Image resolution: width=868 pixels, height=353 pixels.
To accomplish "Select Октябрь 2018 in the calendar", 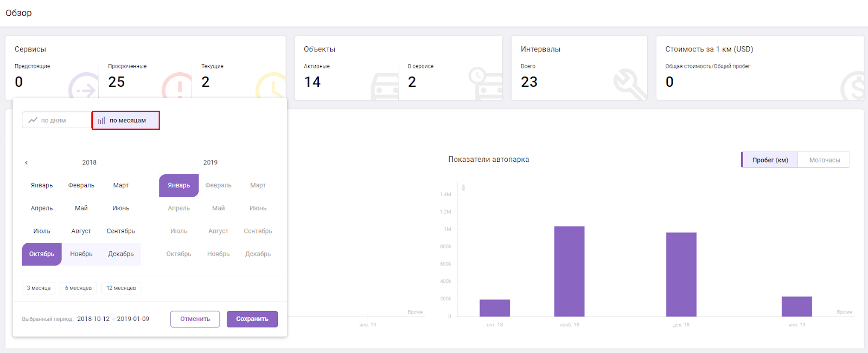I will [x=42, y=254].
